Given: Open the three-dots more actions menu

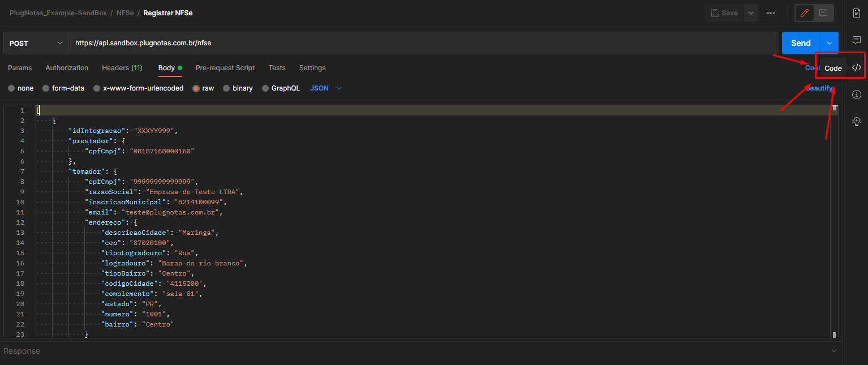Looking at the screenshot, I should tap(771, 12).
